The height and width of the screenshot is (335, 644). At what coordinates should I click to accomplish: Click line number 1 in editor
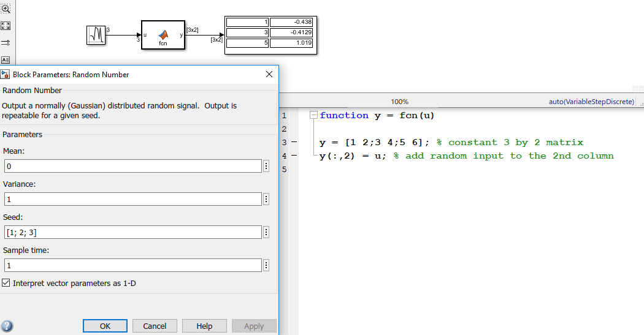[284, 116]
